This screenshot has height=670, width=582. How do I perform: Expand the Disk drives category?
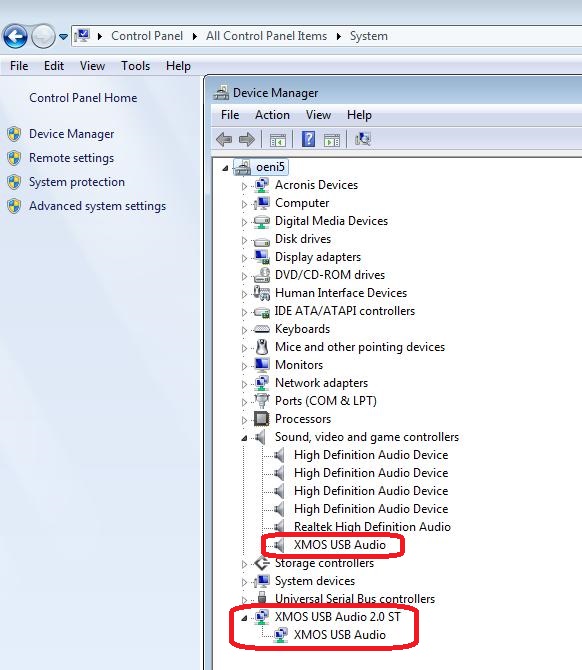pos(244,240)
